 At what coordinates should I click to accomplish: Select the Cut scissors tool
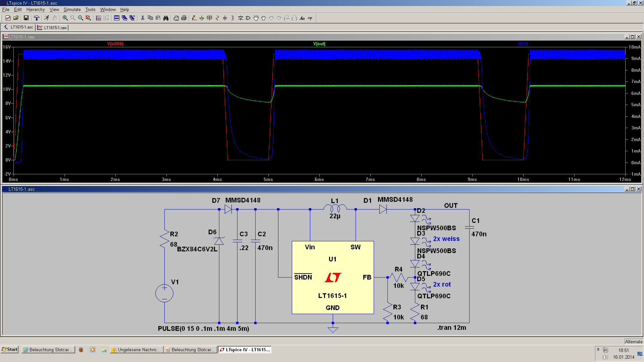(143, 18)
